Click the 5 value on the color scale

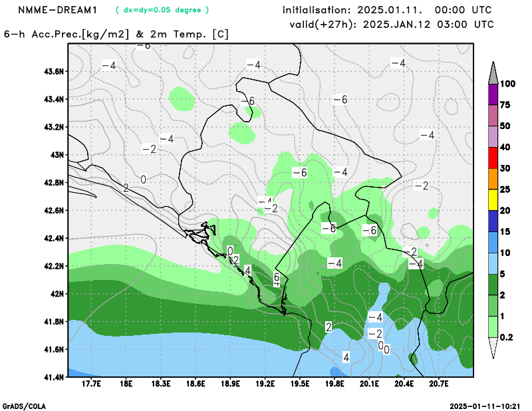tap(503, 274)
